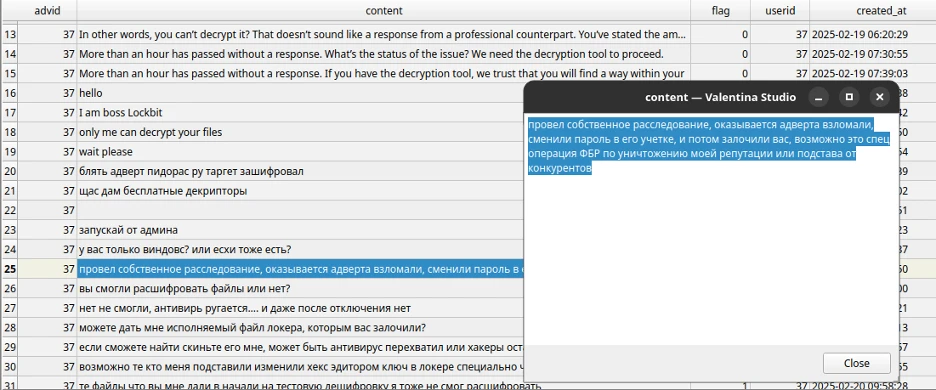This screenshot has height=390, width=936.
Task: Select the created_at cell 2025-02-19 07:30:55
Action: [x=860, y=54]
